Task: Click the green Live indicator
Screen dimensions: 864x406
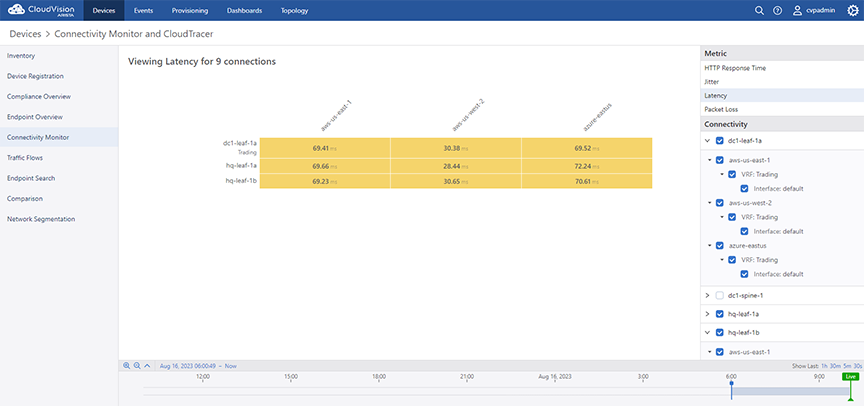Action: (x=850, y=376)
